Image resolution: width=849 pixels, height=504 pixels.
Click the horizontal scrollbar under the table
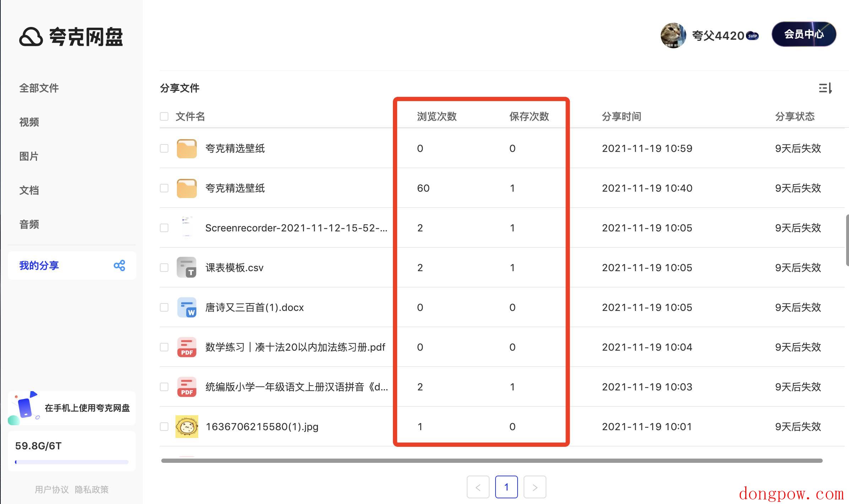(x=492, y=461)
